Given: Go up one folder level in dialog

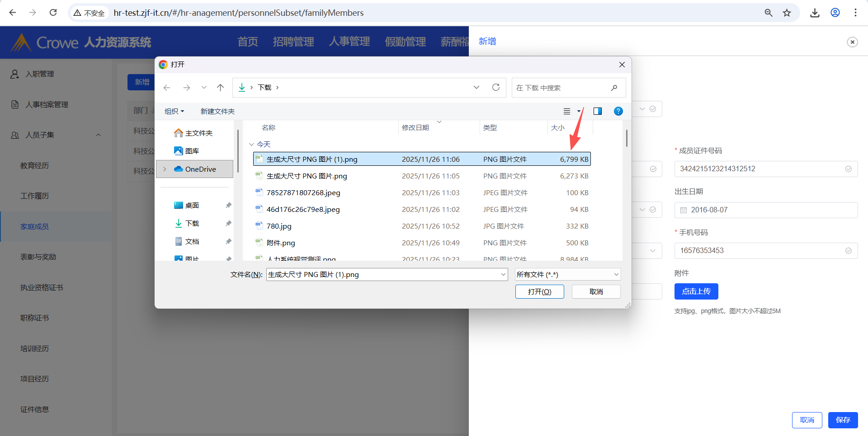Looking at the screenshot, I should click(x=220, y=88).
